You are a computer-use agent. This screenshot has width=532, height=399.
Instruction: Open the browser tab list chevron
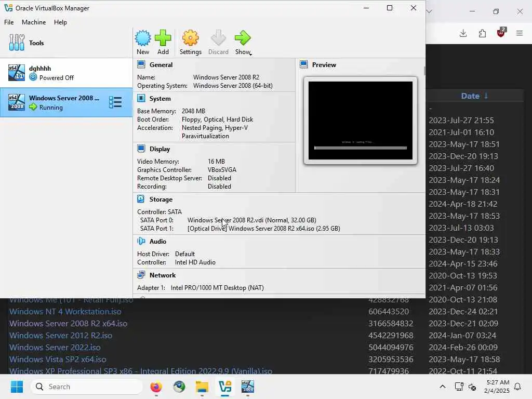[x=429, y=11]
